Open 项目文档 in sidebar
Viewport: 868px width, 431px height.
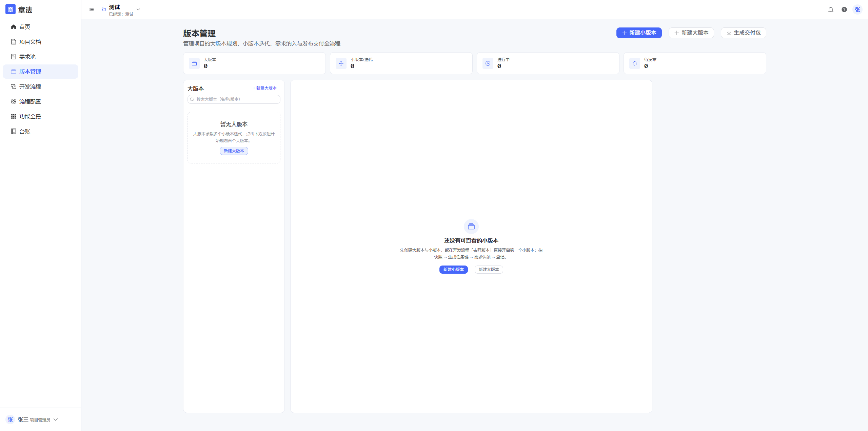click(x=40, y=42)
